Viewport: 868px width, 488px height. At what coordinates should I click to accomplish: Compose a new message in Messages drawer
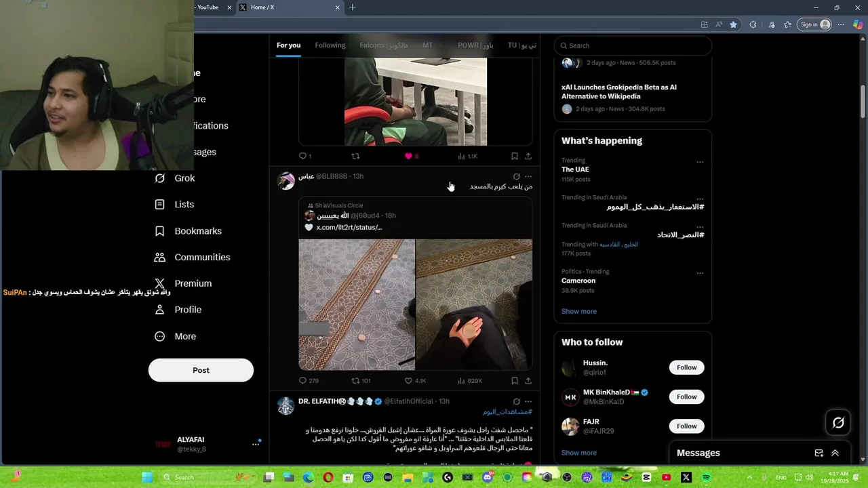[x=818, y=453]
